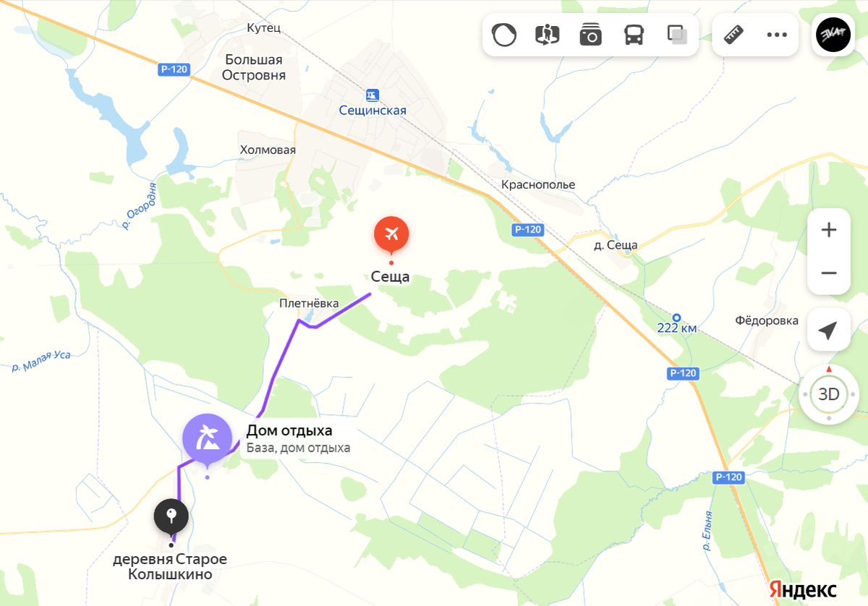Toggle the traffic layer icon
This screenshot has width=868, height=606.
point(504,35)
